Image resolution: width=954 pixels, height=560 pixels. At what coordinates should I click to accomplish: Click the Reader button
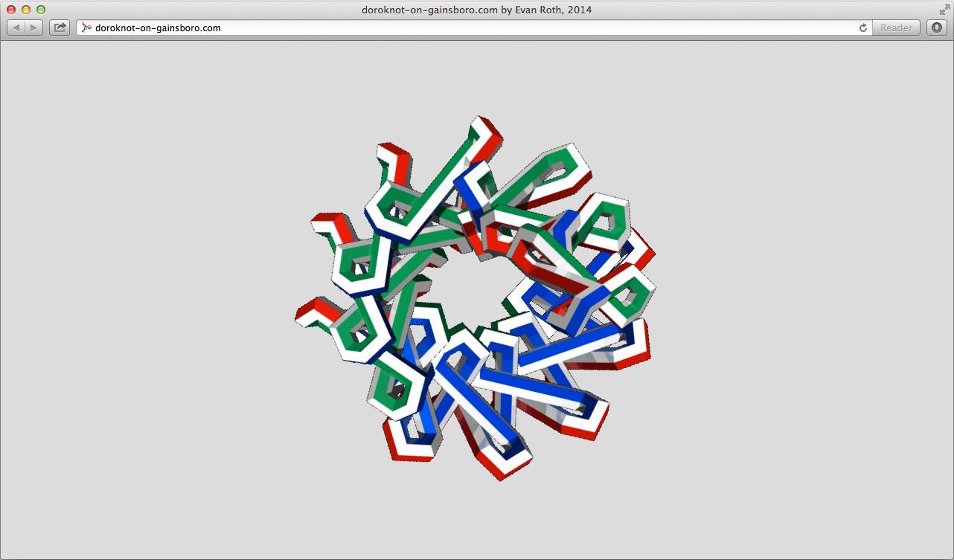click(896, 28)
